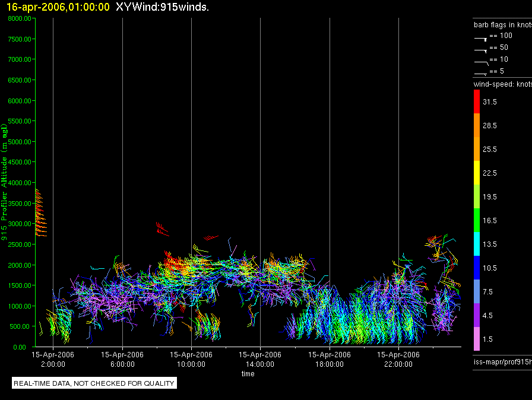Click the 100-knot barb flag symbol
Viewport: 532px width, 400px height.
[x=481, y=39]
